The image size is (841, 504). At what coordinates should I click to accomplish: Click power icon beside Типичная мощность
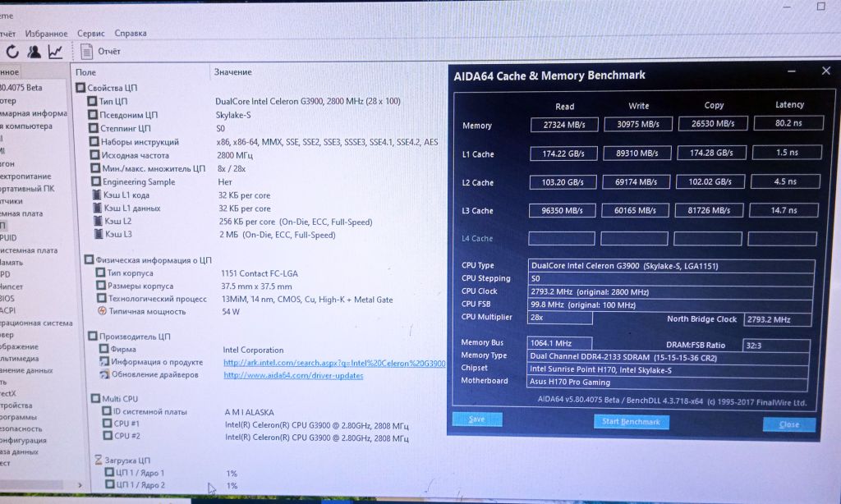(x=102, y=310)
